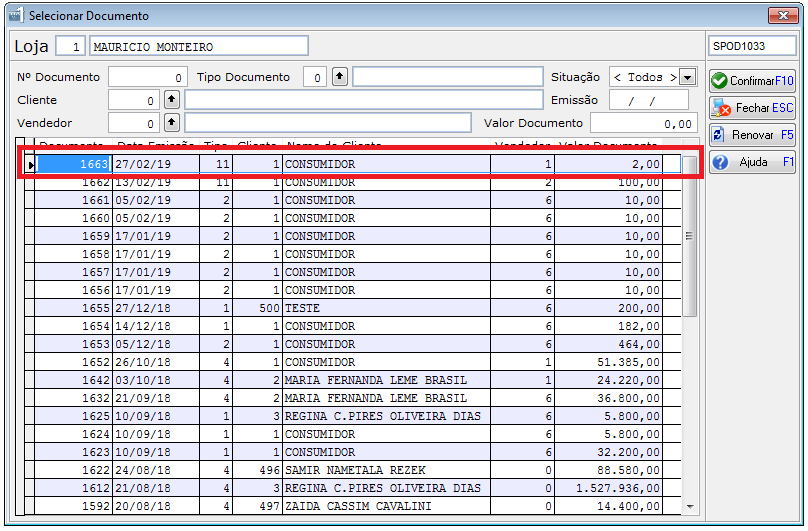The height and width of the screenshot is (531, 808).
Task: Click the 26/10/18 date cell
Action: pos(156,362)
